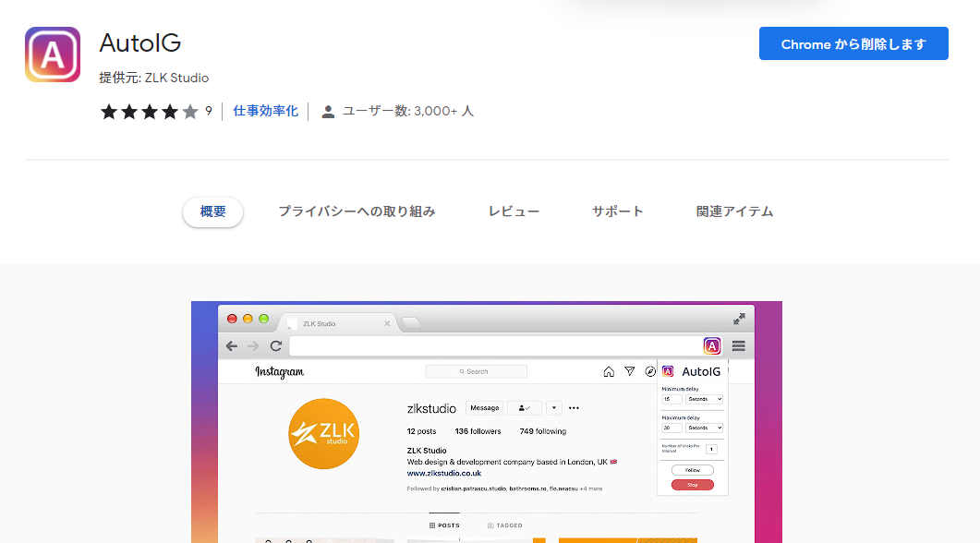Open the Maximum delay Seconds dropdown
Viewport: 980px width, 543px height.
click(x=705, y=428)
